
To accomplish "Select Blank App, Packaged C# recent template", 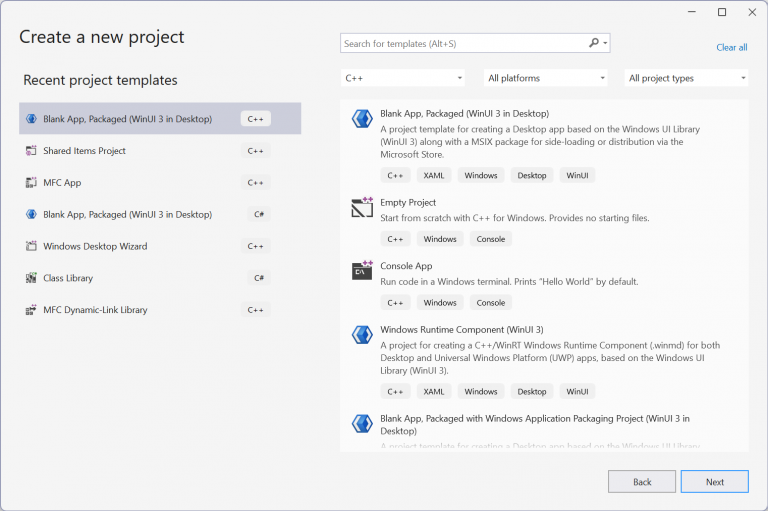I will [127, 214].
